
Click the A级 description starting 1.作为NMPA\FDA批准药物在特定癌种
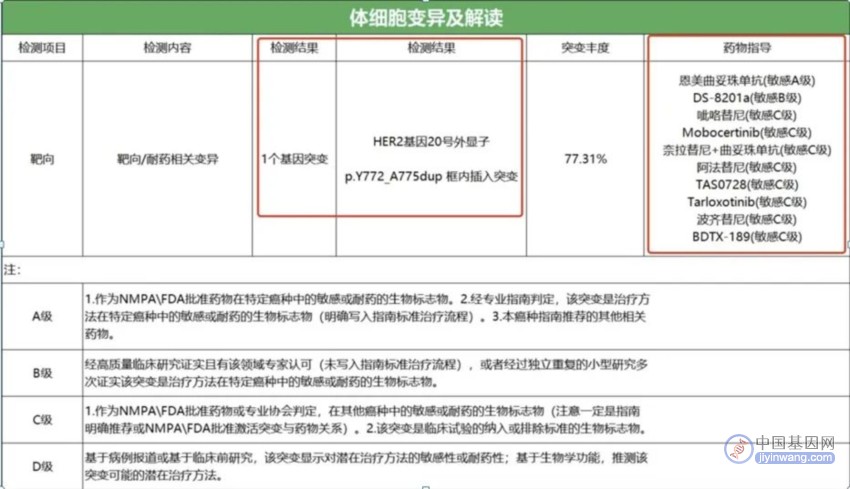point(367,316)
